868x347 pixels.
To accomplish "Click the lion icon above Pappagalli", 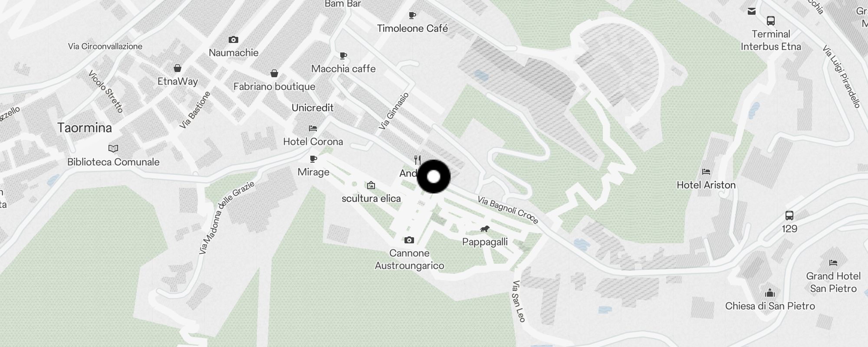I will (x=485, y=229).
